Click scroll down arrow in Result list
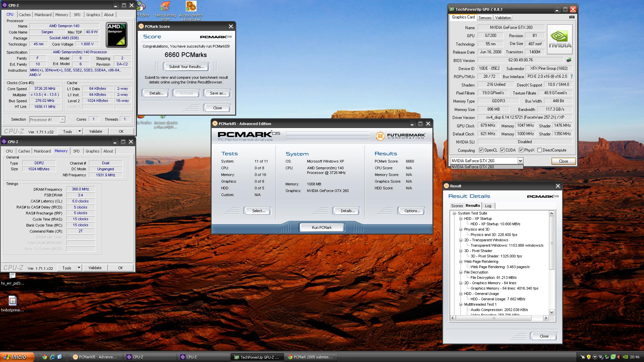This screenshot has width=644, height=362. (x=551, y=312)
